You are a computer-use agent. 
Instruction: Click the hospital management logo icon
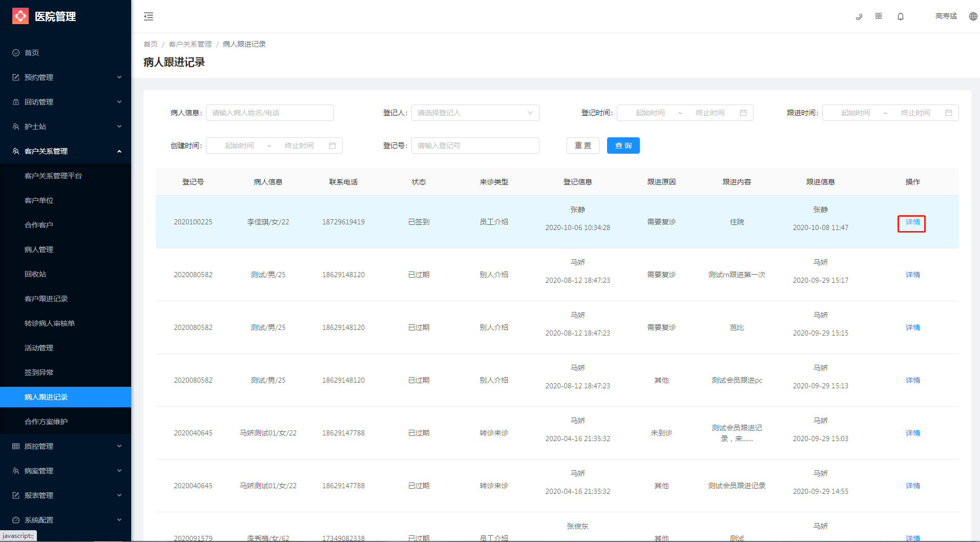(20, 16)
